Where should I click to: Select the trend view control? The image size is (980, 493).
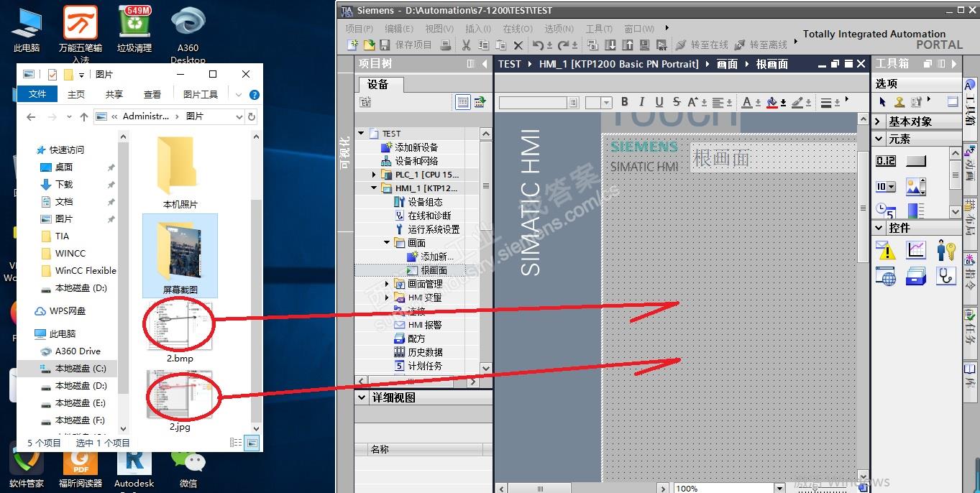click(x=916, y=250)
